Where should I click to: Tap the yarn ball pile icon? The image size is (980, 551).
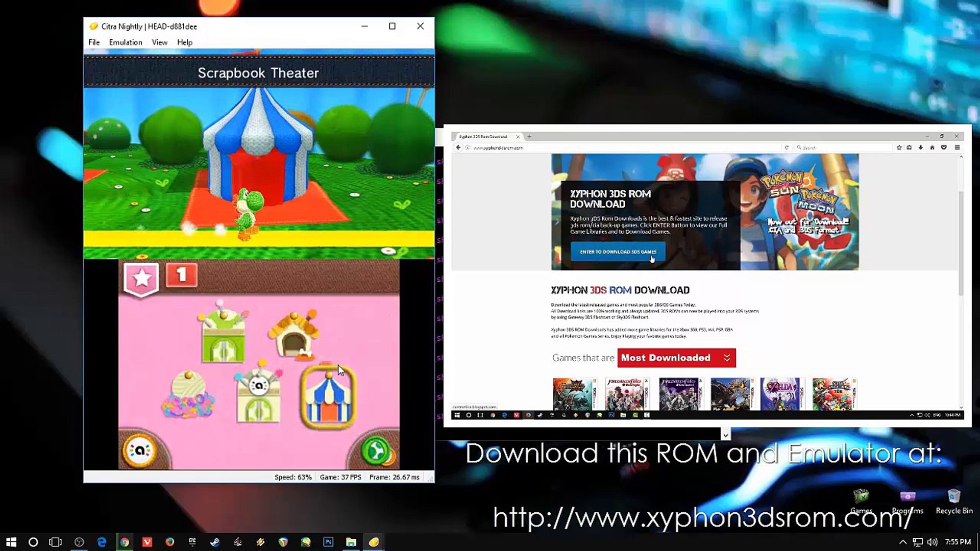pos(187,395)
